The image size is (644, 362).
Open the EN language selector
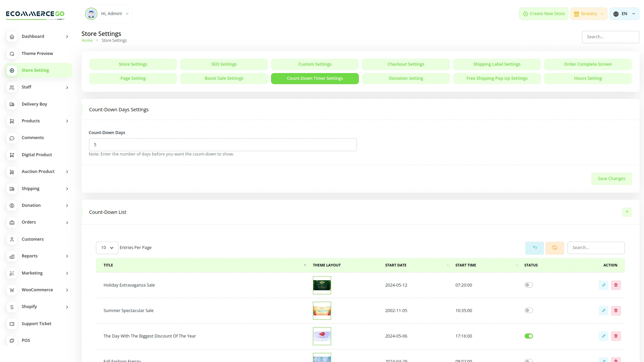click(x=624, y=14)
